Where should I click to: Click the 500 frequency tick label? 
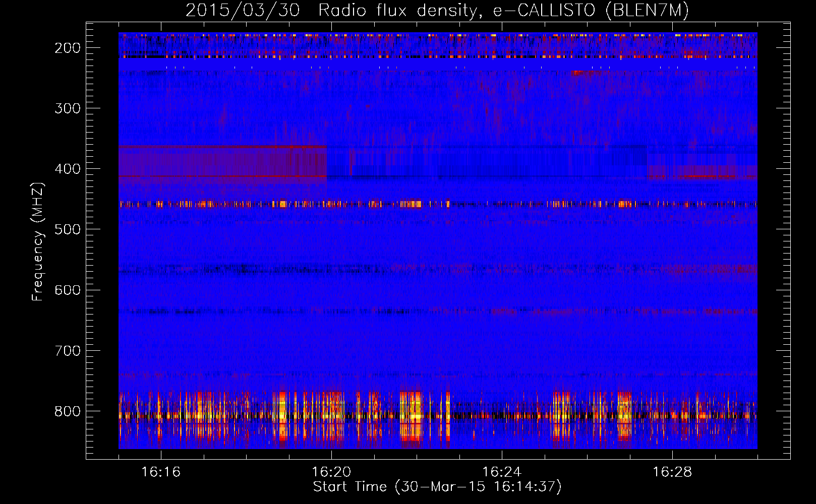(68, 229)
